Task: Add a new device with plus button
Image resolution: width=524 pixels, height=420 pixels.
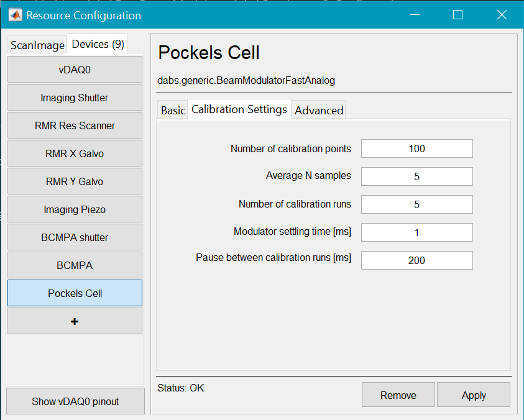Action: [x=75, y=321]
